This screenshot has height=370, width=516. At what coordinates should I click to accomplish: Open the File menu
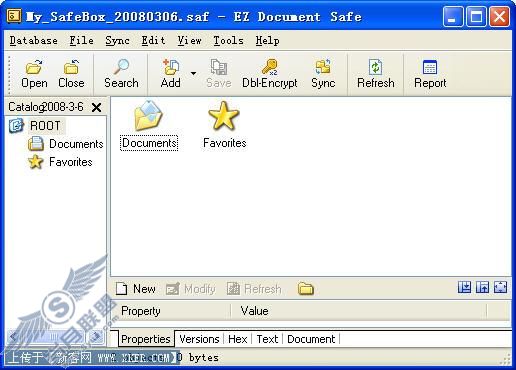[81, 41]
